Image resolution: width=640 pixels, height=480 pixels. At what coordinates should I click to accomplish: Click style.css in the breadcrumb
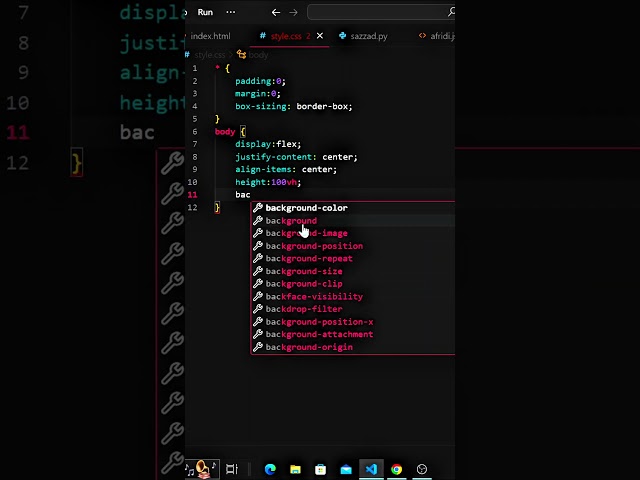(209, 55)
